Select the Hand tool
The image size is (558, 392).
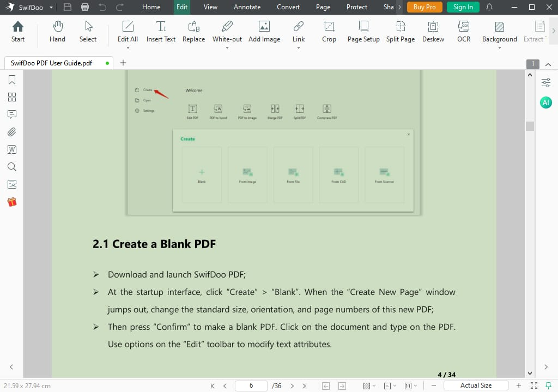[x=57, y=32]
